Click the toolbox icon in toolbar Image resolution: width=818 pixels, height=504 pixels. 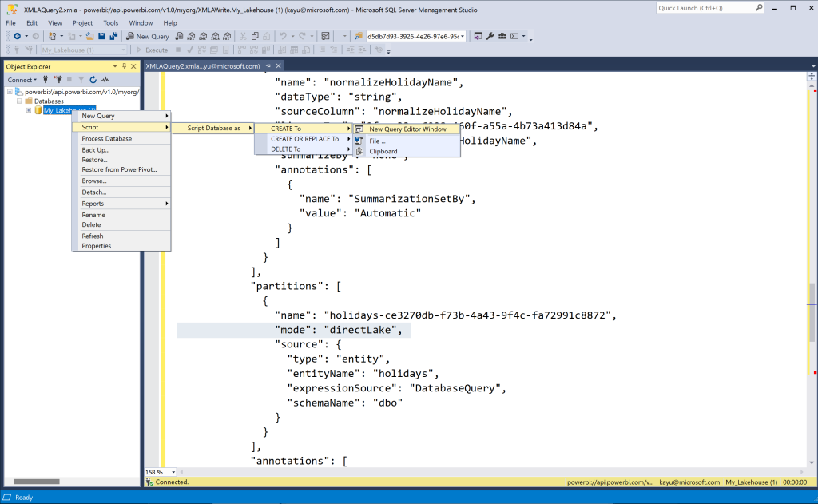[502, 36]
